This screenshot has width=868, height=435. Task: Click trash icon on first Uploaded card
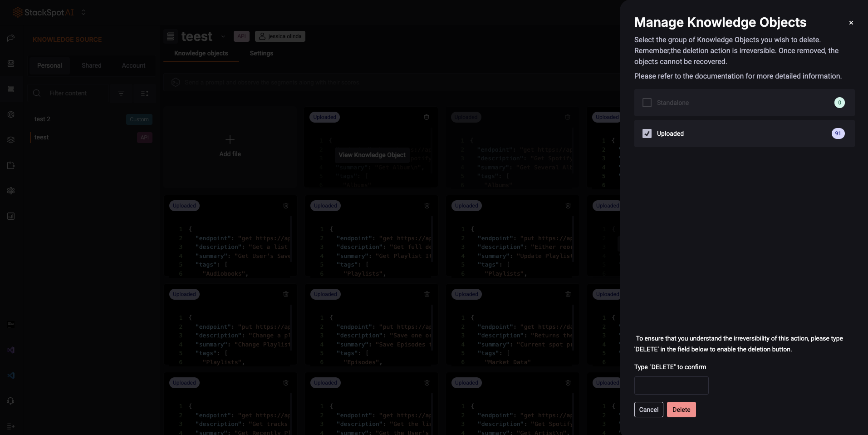[x=427, y=117]
